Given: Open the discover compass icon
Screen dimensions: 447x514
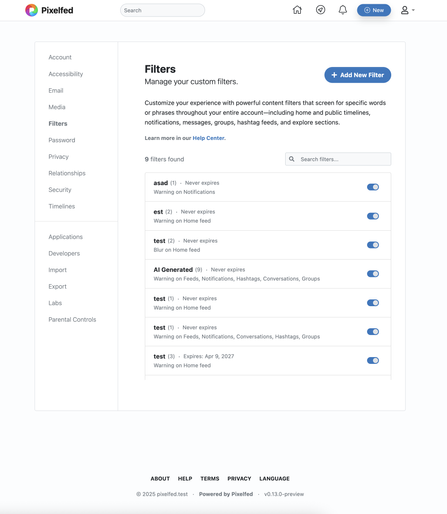Looking at the screenshot, I should tap(320, 10).
